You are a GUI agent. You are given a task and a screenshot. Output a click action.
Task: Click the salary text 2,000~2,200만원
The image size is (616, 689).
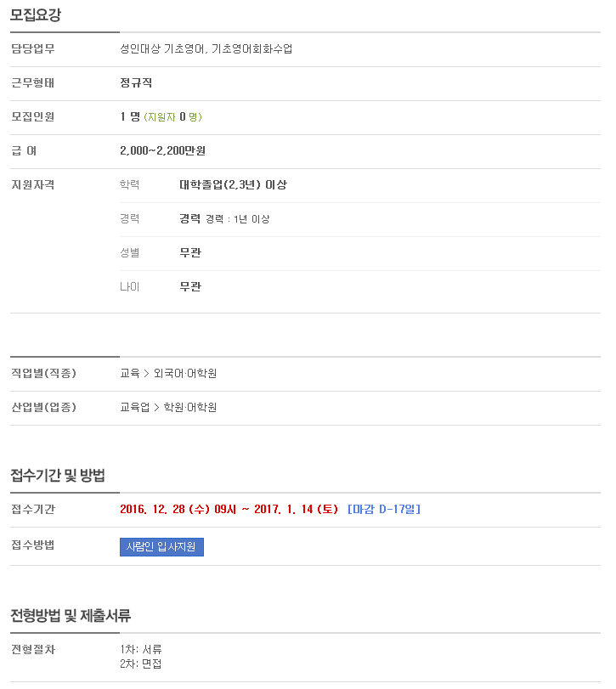click(x=162, y=150)
